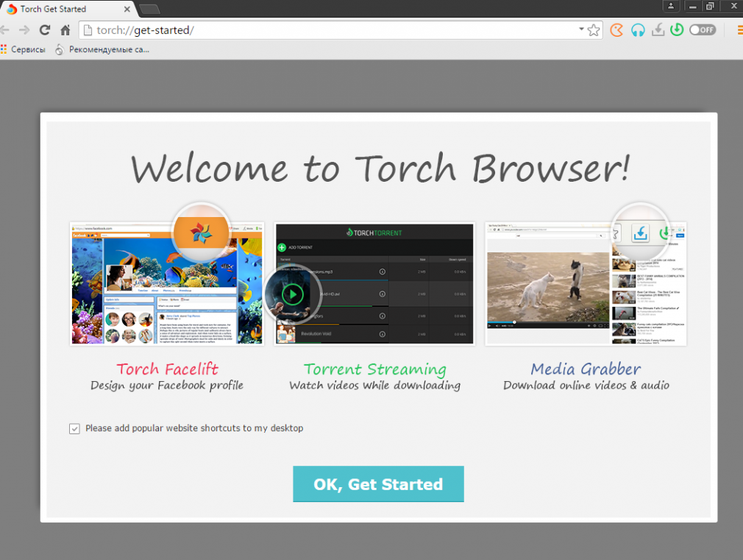Click the browser Back arrow
743x560 pixels.
pyautogui.click(x=4, y=30)
